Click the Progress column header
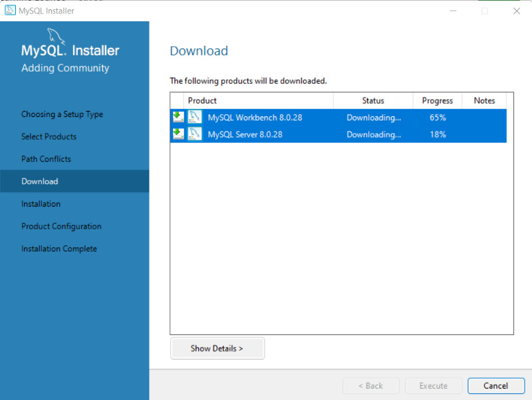Screen dimensions: 532x400 [438, 101]
